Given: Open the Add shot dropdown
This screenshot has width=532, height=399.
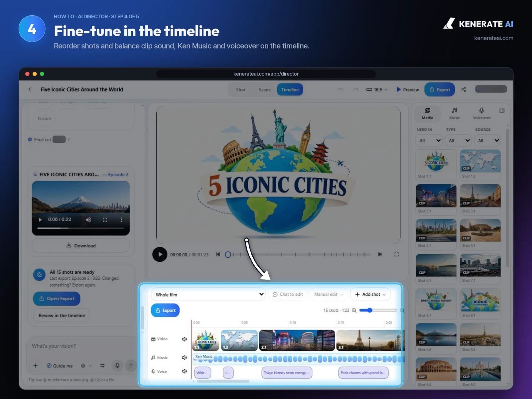Looking at the screenshot, I should click(x=370, y=295).
